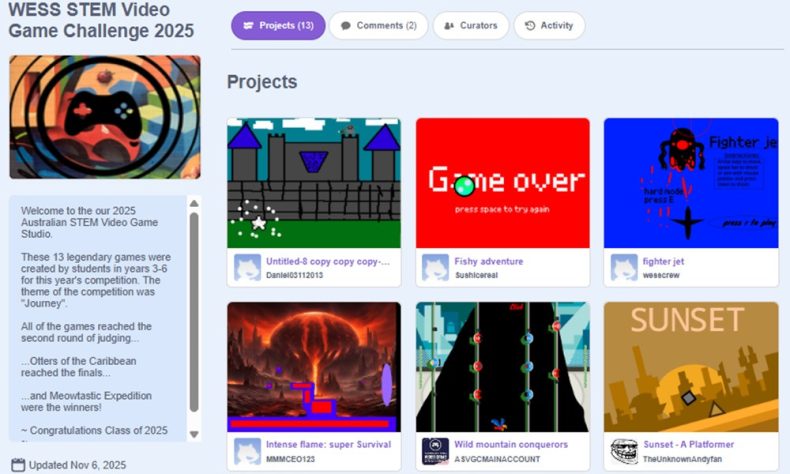
Task: Click the 'Updated Nov 6, 2025' text
Action: [77, 465]
